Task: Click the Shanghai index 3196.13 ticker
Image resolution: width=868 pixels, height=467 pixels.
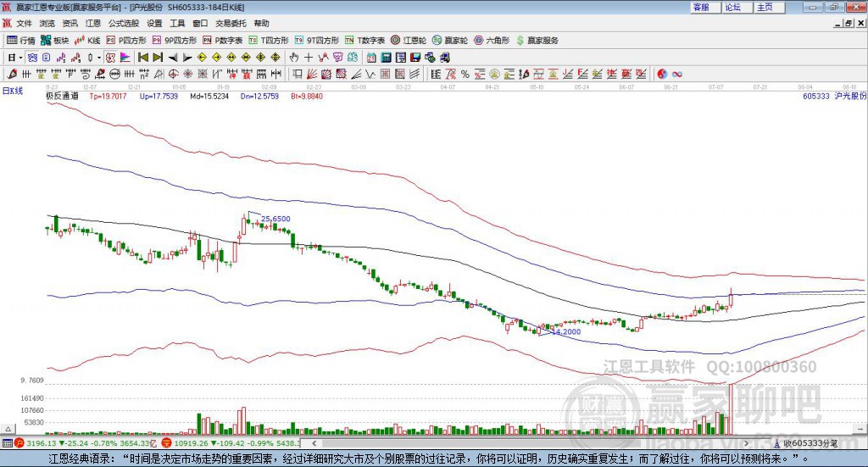Action: [x=86, y=443]
